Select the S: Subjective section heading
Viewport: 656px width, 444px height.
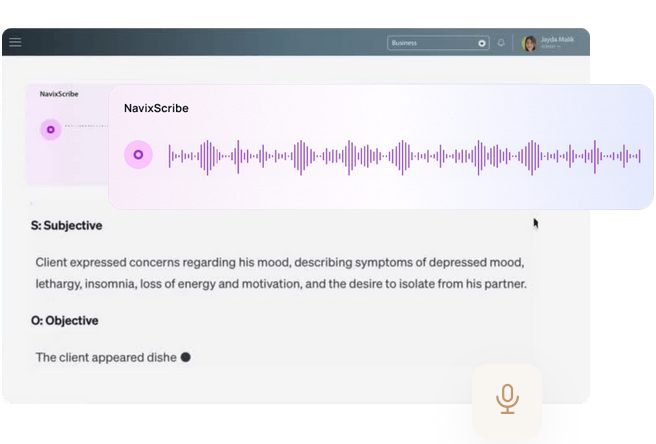(x=66, y=226)
